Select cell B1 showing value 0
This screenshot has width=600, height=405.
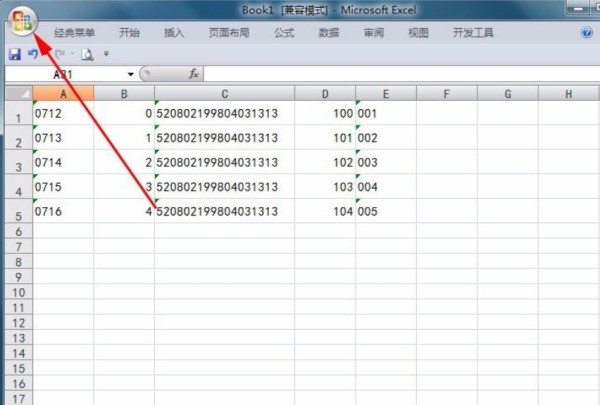(x=124, y=113)
